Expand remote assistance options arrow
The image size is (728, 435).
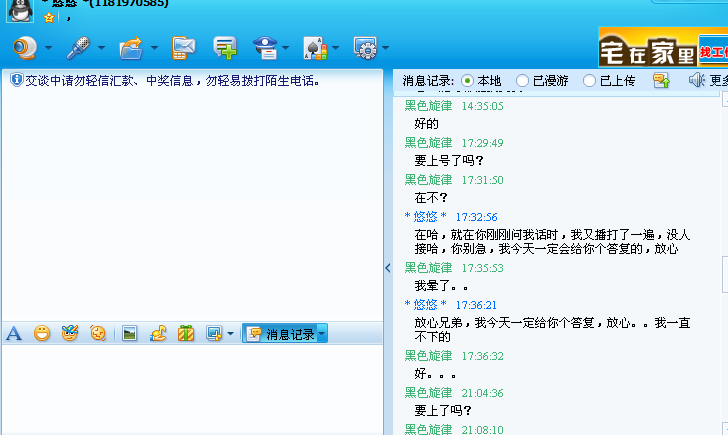pos(285,47)
